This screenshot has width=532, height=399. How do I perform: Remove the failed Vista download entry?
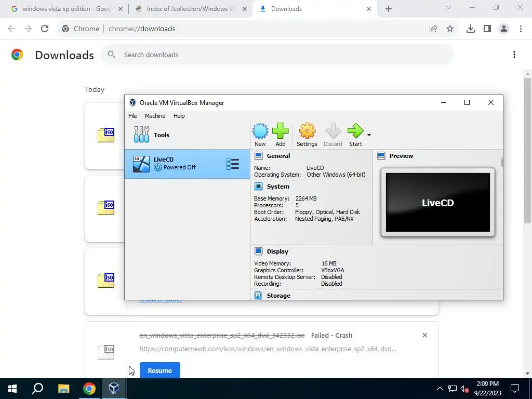tap(425, 335)
